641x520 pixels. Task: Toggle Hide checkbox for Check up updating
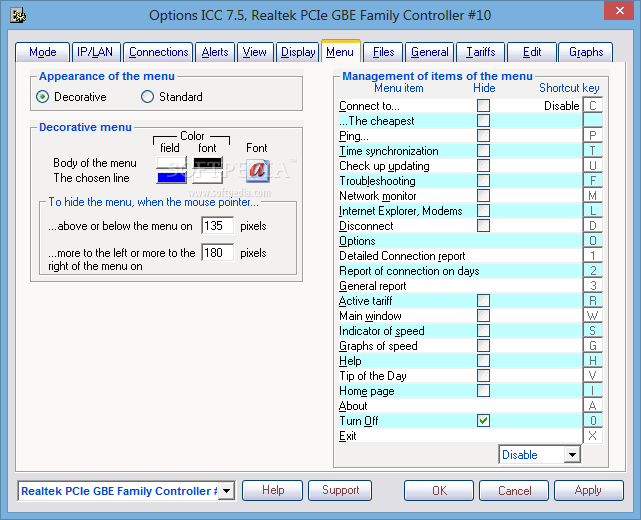coord(483,166)
